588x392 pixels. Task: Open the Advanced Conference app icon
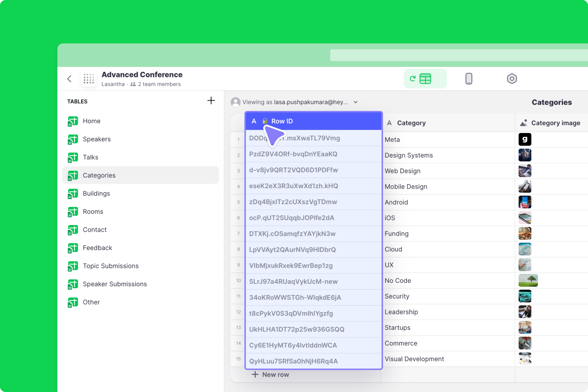pyautogui.click(x=89, y=79)
